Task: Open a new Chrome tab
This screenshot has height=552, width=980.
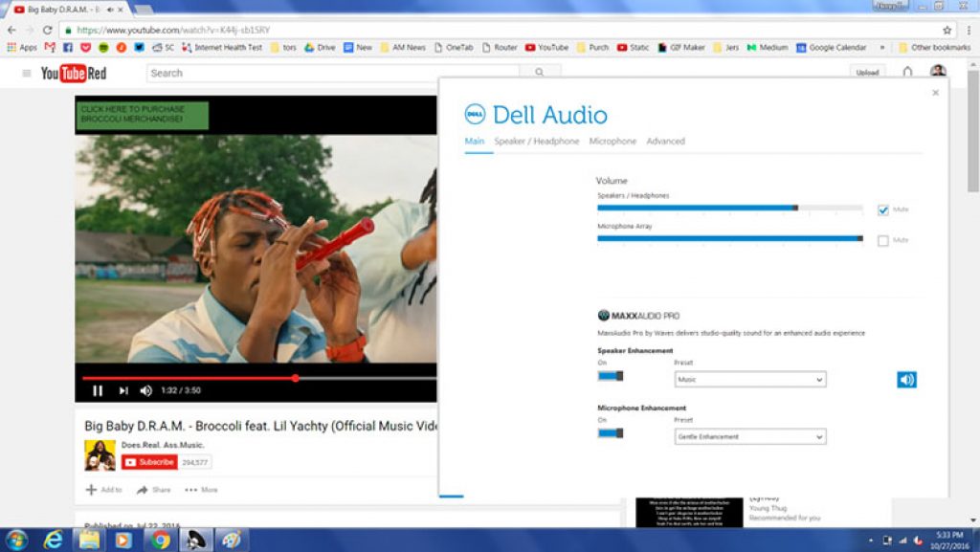Action: 144,10
